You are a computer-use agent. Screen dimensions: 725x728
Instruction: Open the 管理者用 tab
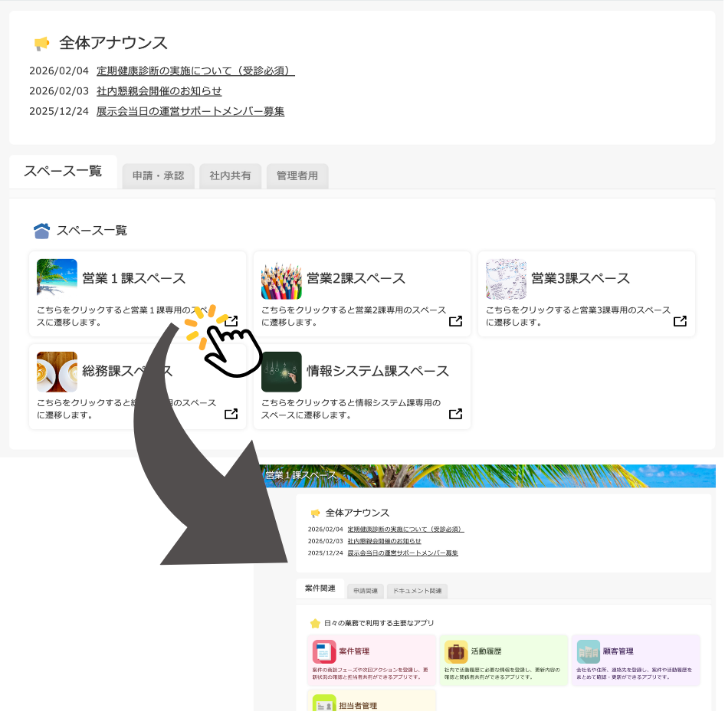pyautogui.click(x=297, y=175)
